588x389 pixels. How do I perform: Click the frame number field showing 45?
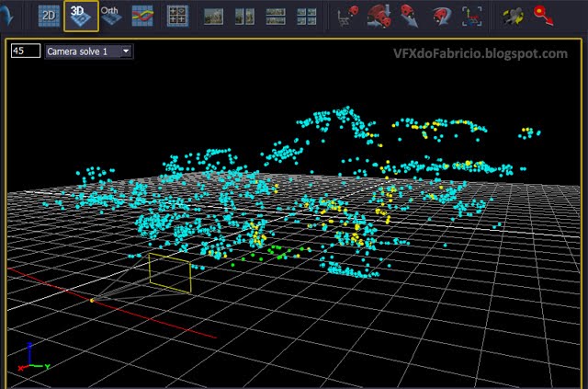[x=26, y=51]
